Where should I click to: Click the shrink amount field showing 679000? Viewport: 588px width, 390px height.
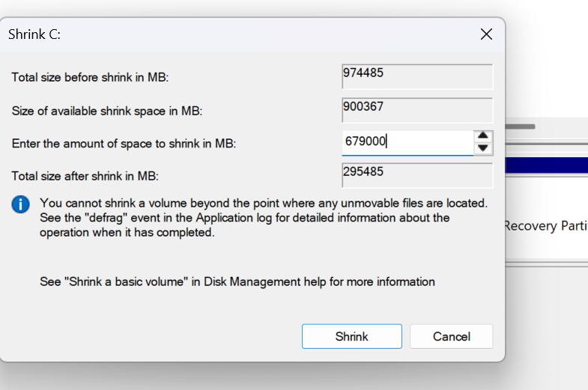point(407,142)
